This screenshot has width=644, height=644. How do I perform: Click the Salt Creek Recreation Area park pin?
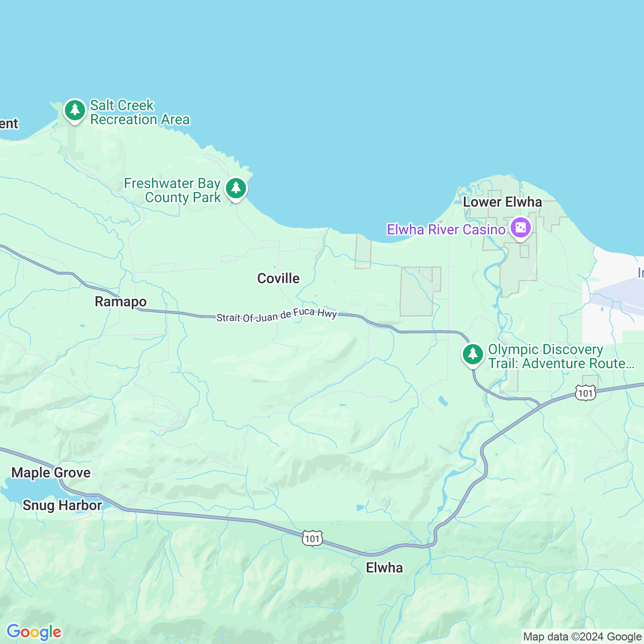click(75, 111)
